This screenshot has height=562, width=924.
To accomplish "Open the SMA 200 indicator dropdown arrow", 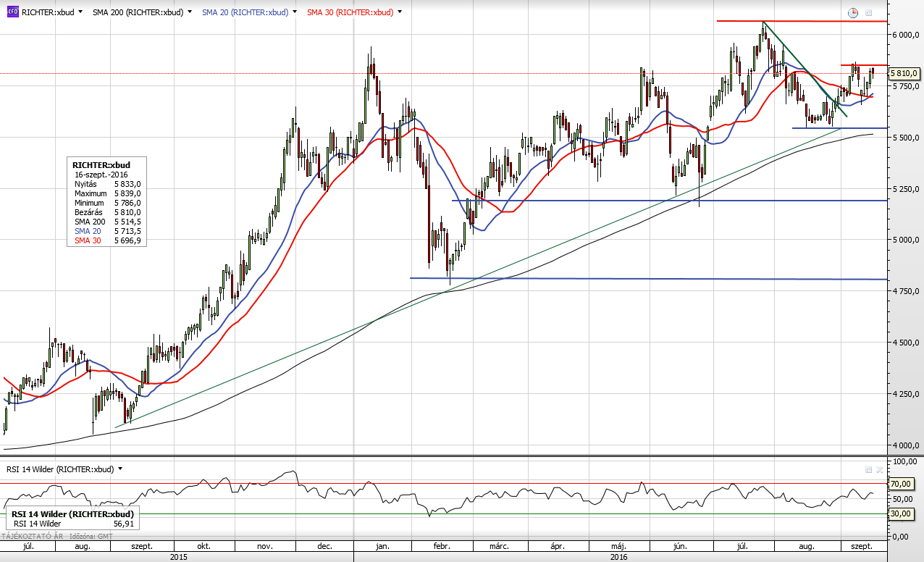I will pos(190,12).
